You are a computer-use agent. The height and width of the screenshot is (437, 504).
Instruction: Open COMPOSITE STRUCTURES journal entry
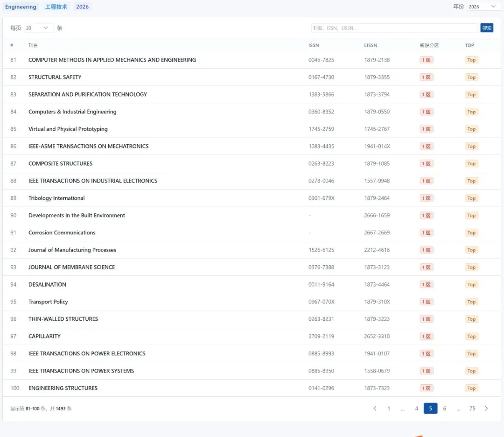tap(60, 163)
